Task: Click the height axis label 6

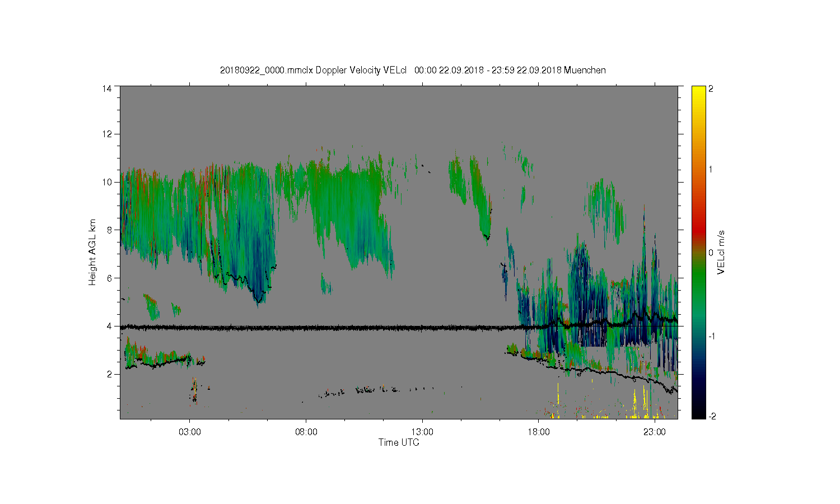Action: tap(109, 278)
